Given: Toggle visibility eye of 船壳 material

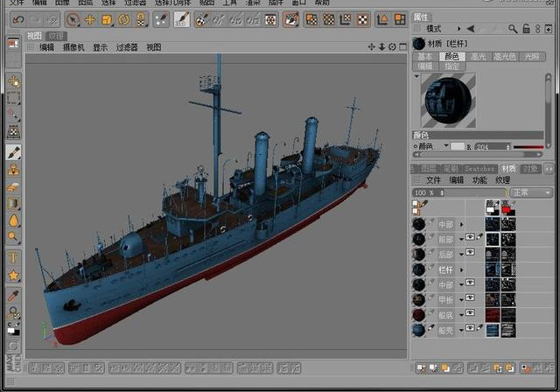Looking at the screenshot, I should point(470,327).
